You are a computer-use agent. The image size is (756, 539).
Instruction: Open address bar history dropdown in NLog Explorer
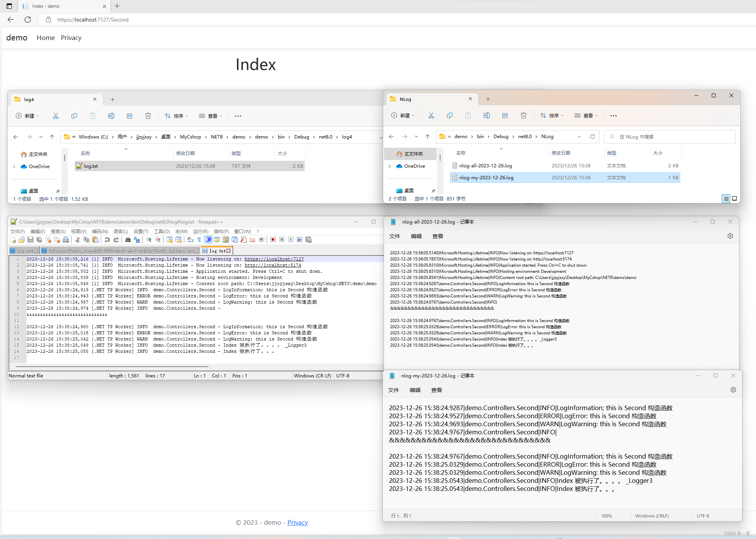click(x=579, y=137)
